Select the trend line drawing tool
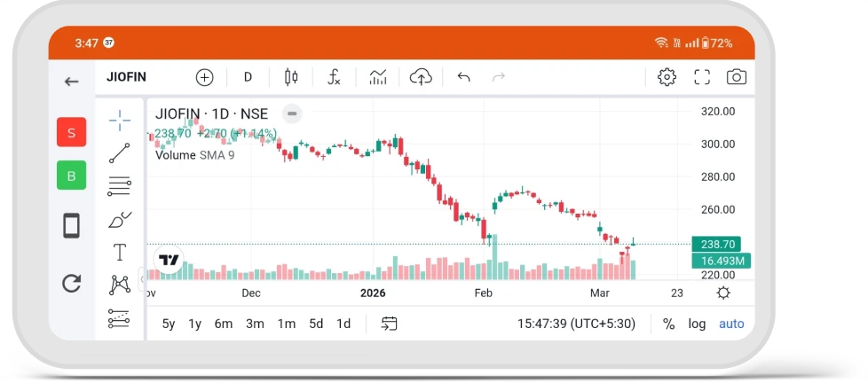This screenshot has height=383, width=868. click(120, 153)
